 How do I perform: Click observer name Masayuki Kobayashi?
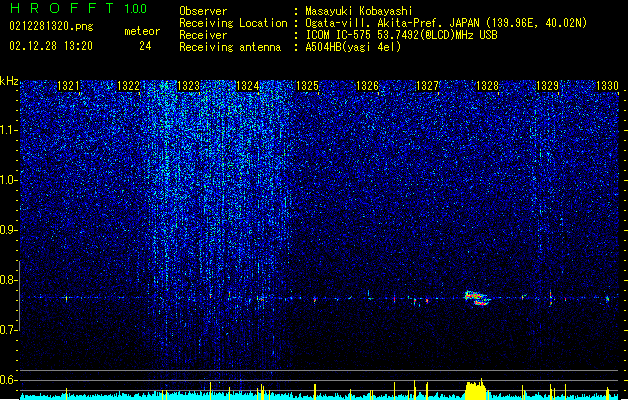[358, 11]
